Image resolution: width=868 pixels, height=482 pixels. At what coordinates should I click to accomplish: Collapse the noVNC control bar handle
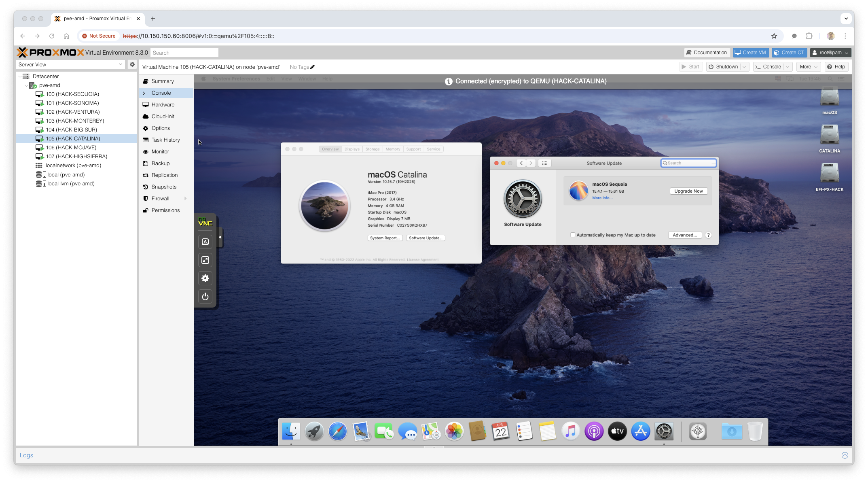point(220,237)
